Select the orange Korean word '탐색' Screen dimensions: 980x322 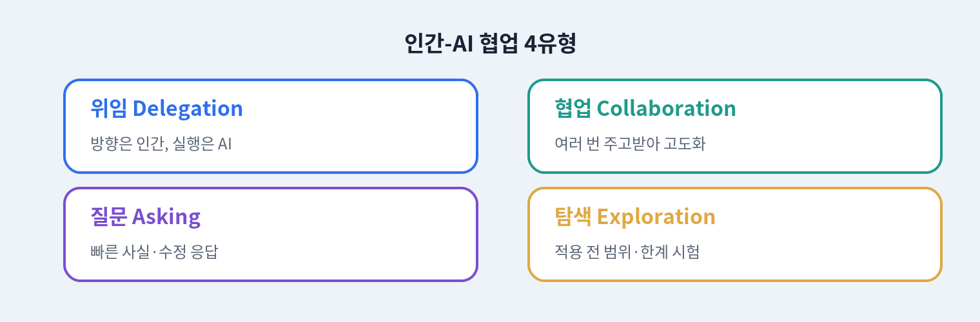[x=573, y=216]
